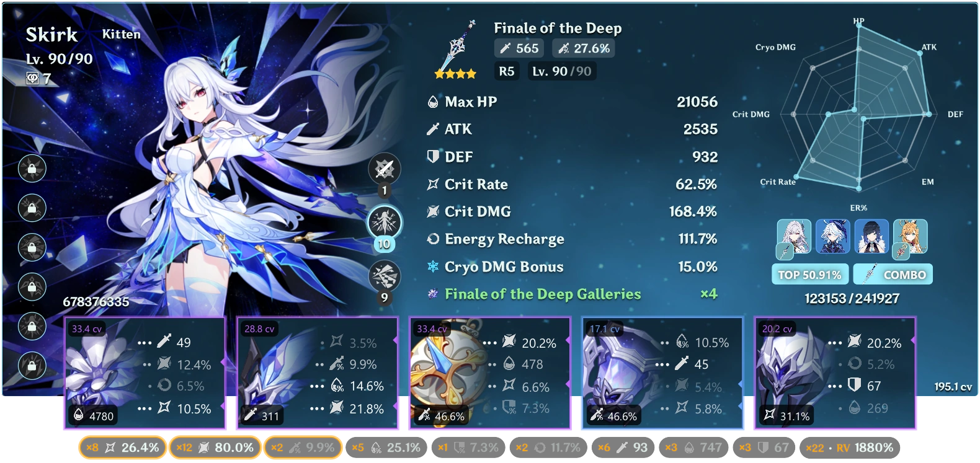Click the bottom locked constellation icon
The height and width of the screenshot is (463, 980).
point(32,366)
